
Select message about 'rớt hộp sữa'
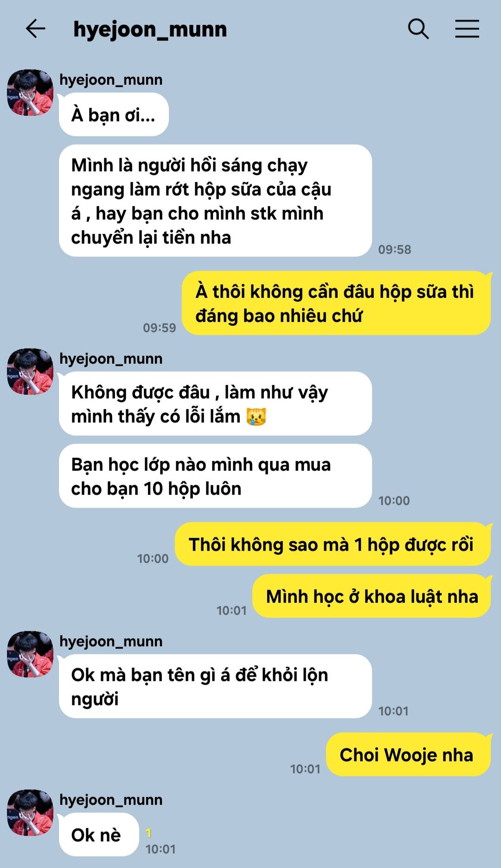pos(215,201)
